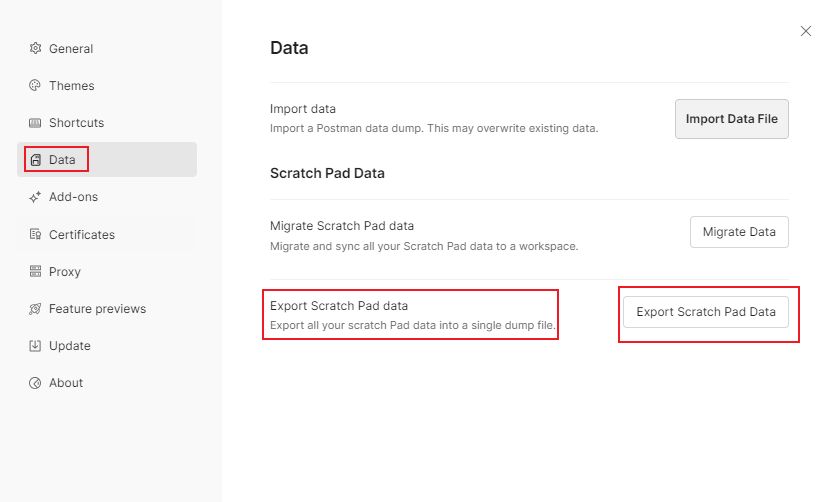828x502 pixels.
Task: Click the rocket icon beside Feature previews
Action: click(x=35, y=309)
